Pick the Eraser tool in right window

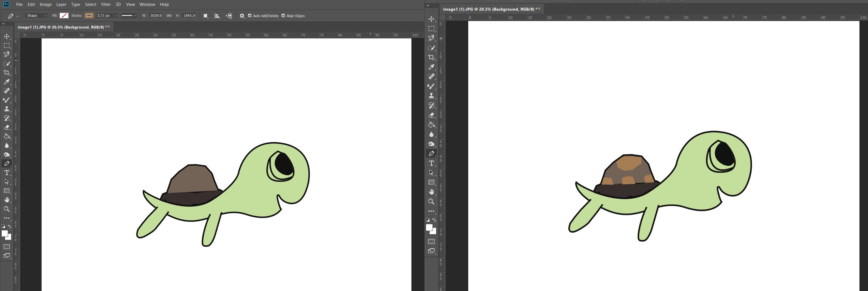coord(431,115)
